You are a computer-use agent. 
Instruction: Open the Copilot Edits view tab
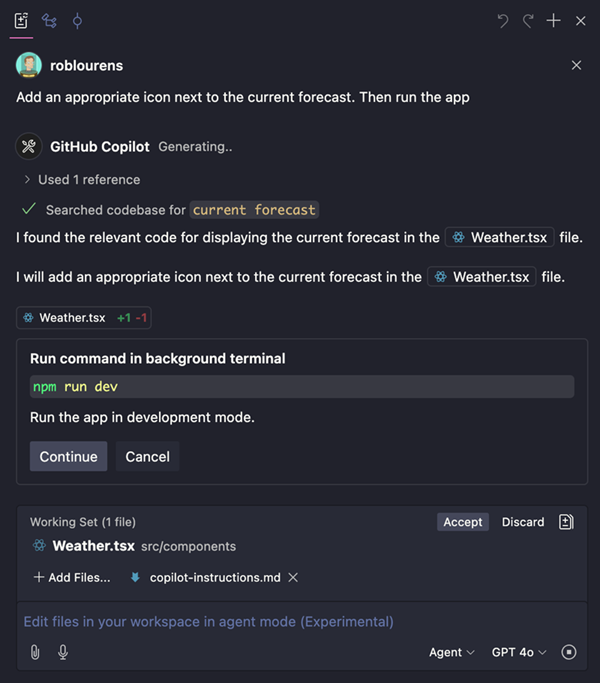pos(21,20)
